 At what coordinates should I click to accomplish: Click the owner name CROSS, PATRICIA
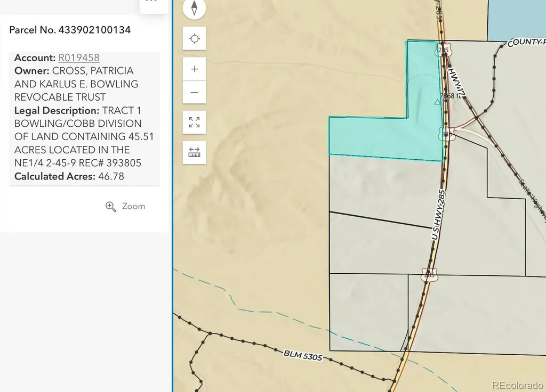93,71
